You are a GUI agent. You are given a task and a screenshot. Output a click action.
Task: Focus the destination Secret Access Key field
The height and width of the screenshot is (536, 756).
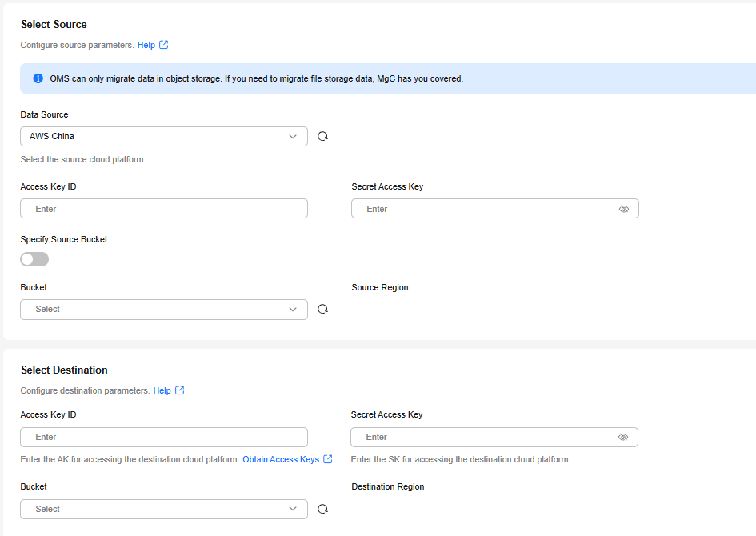click(494, 437)
